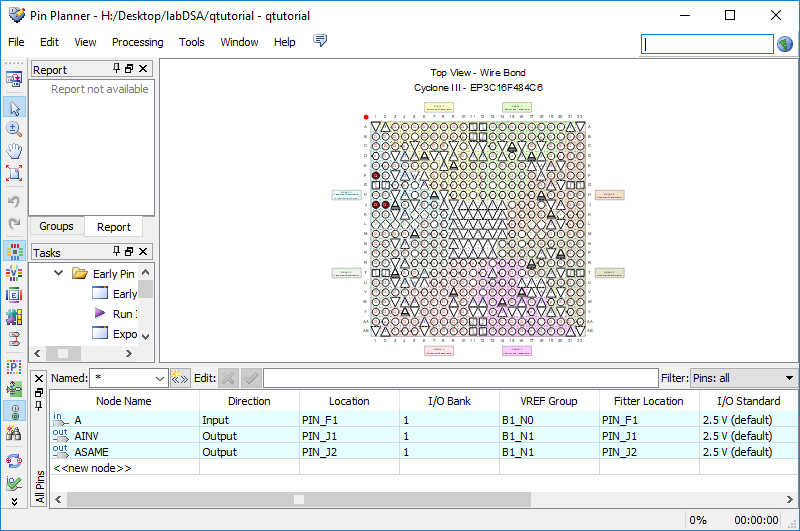Activate the Zoom magnifier tool
Screen dimensions: 800x531
pyautogui.click(x=14, y=129)
